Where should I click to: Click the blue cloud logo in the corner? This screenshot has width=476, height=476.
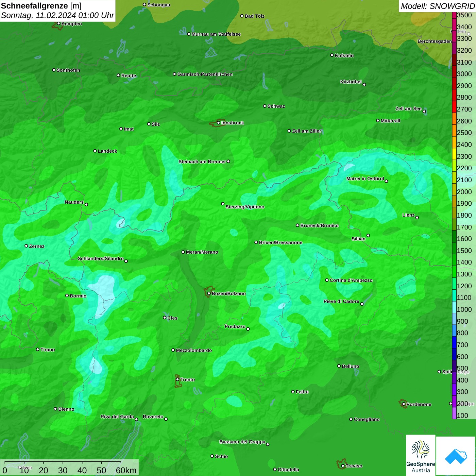pos(456,456)
